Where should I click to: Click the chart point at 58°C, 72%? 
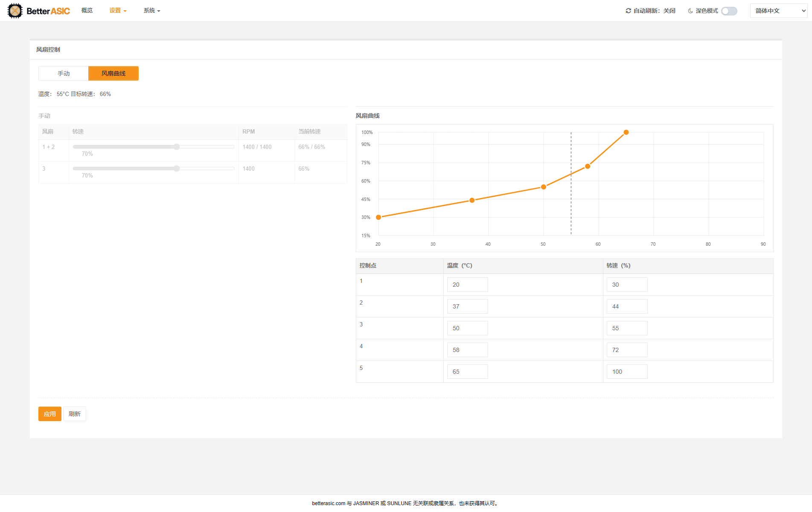click(588, 166)
